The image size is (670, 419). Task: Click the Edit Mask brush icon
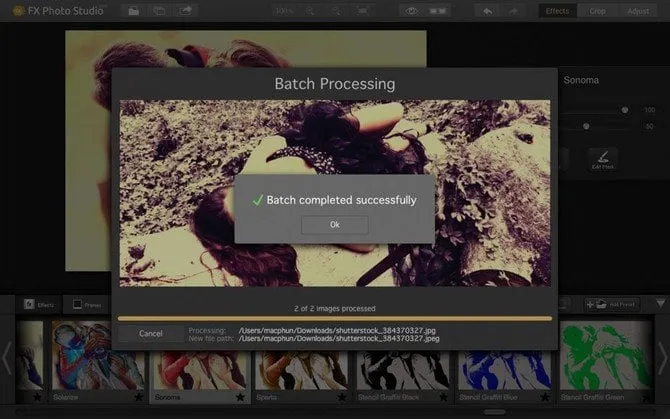click(x=603, y=158)
